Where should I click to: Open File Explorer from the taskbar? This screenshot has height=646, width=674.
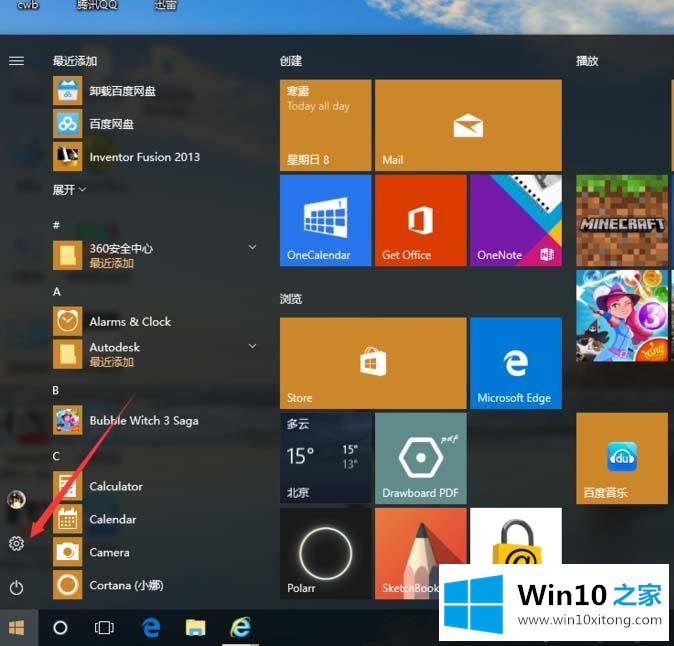pos(196,628)
